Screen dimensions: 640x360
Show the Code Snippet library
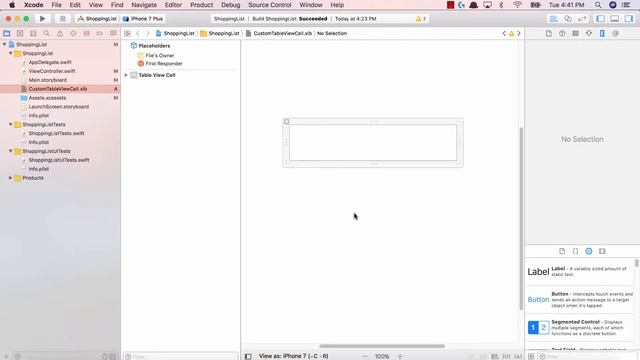coord(576,251)
